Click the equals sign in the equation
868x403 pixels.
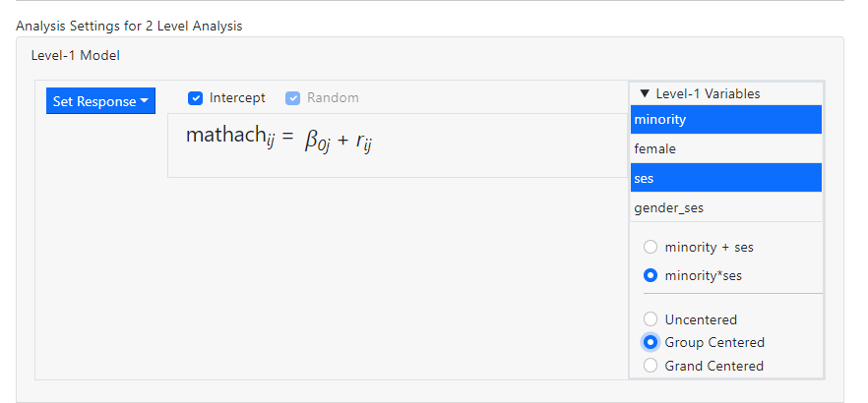click(x=287, y=139)
